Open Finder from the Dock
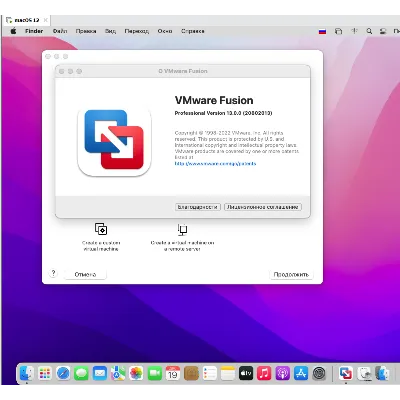Viewport: 400px width, 400px height. (x=26, y=373)
